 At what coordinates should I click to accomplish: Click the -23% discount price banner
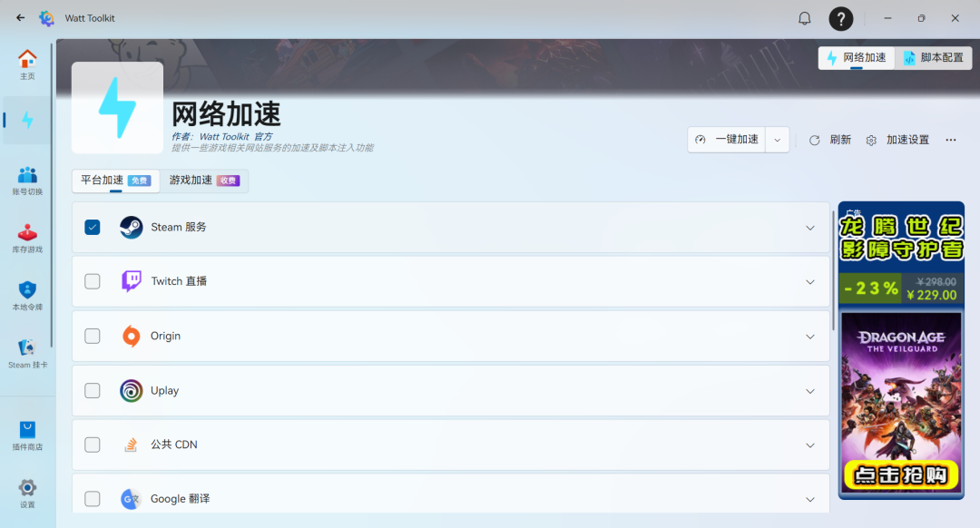pyautogui.click(x=901, y=289)
